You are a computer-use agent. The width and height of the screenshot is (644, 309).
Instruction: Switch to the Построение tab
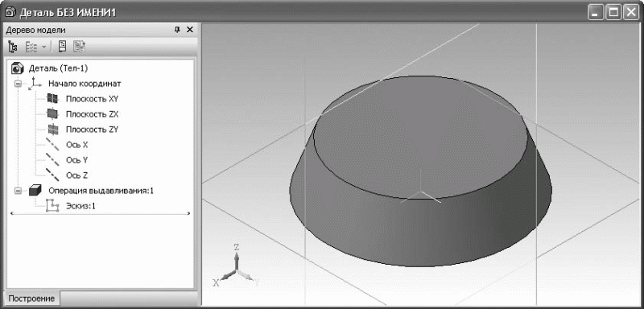(x=31, y=299)
